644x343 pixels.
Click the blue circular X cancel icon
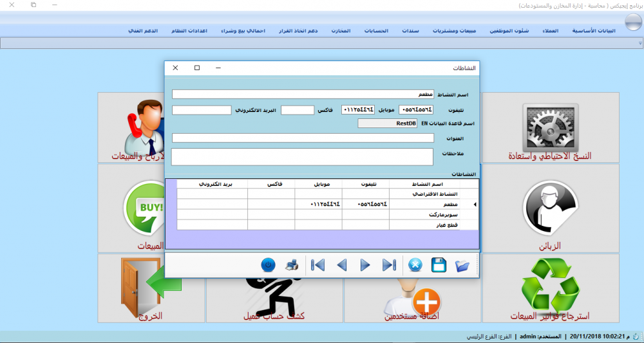coord(415,266)
